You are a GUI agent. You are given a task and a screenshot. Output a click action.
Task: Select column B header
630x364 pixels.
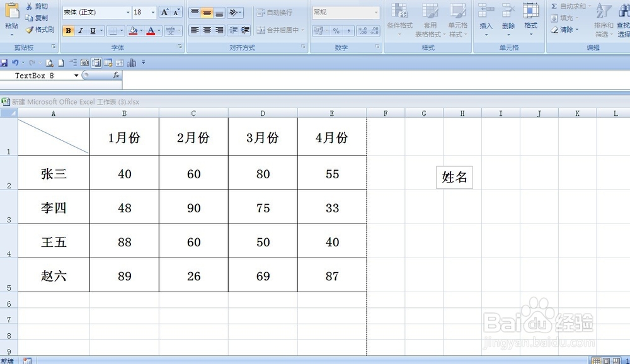124,114
